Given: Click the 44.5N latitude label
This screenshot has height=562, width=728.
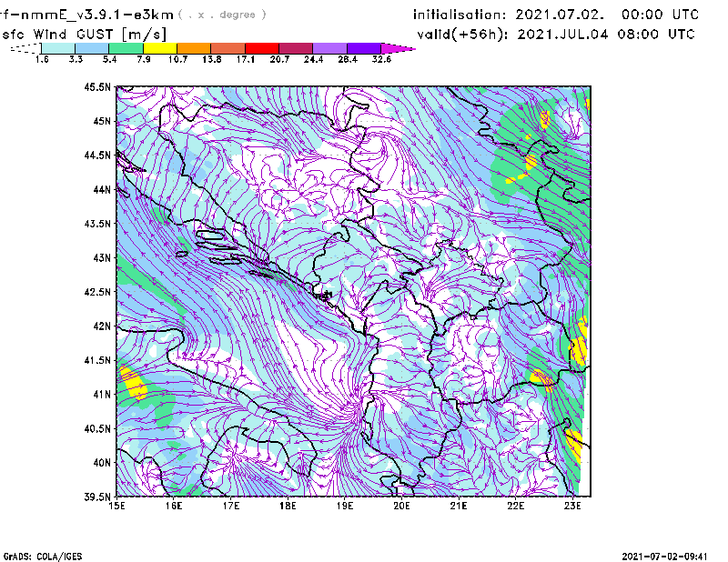Looking at the screenshot, I should point(97,155).
